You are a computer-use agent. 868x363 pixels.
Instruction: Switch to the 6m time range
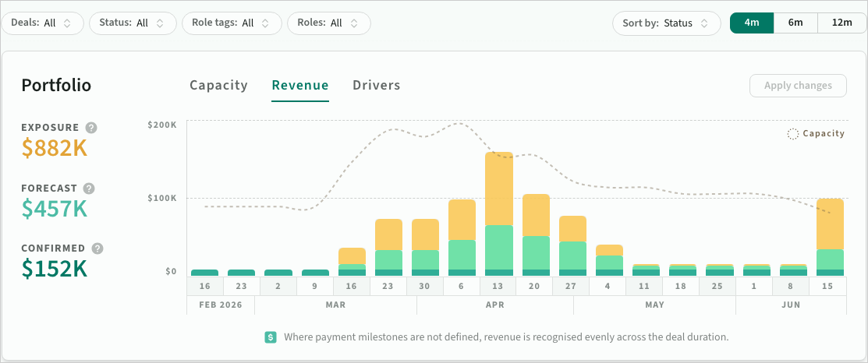[x=795, y=23]
